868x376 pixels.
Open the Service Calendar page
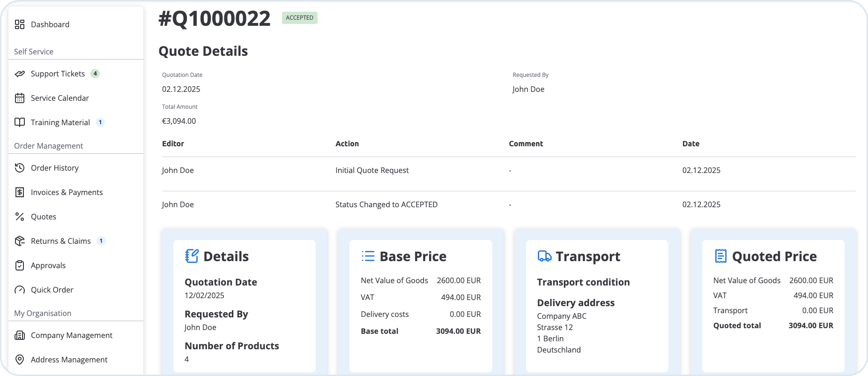click(59, 98)
